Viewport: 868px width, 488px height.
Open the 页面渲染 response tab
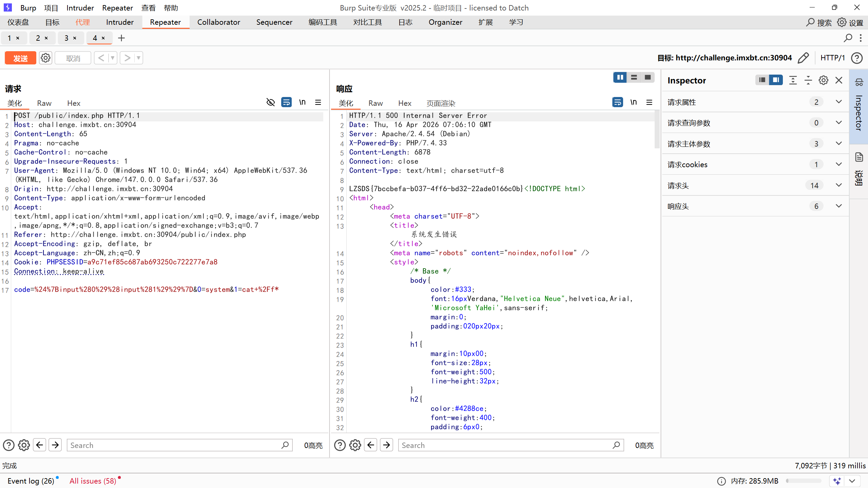click(x=441, y=103)
